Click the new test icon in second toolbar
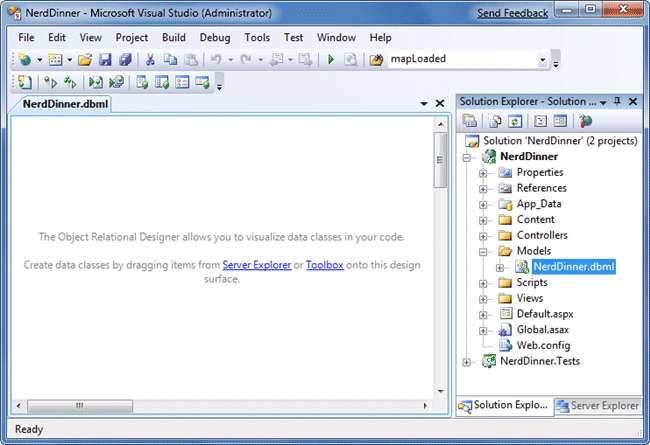This screenshot has width=650, height=445. [25, 82]
